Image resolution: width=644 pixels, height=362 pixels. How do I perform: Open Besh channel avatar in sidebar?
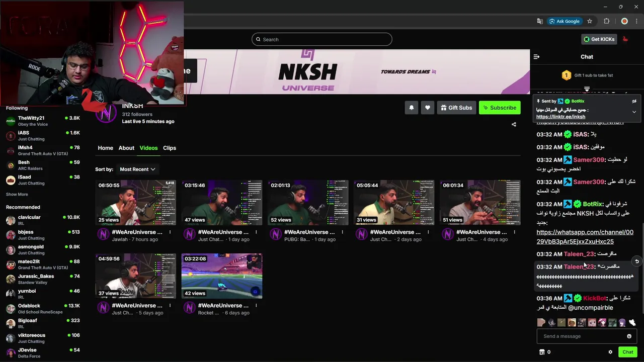tap(11, 165)
